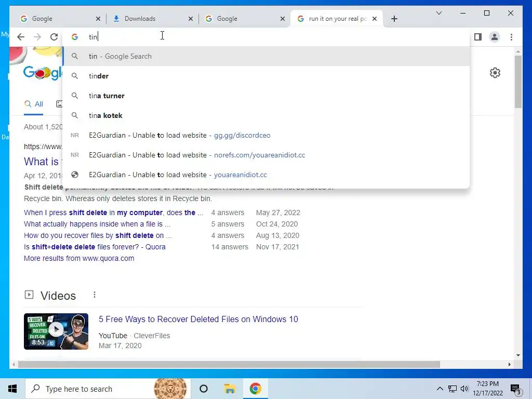Click the address bar containing 'tin'

tap(267, 37)
